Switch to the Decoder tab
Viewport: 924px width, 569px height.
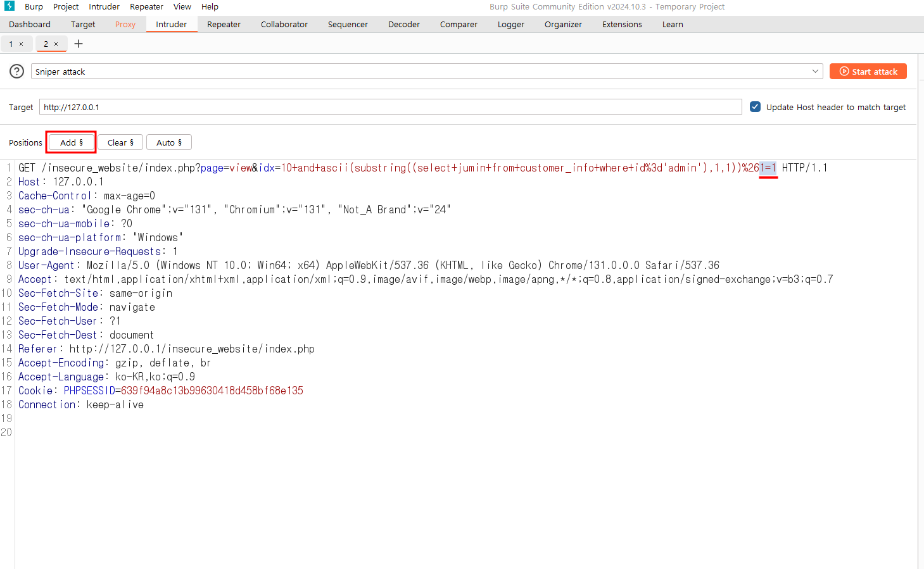pyautogui.click(x=404, y=25)
